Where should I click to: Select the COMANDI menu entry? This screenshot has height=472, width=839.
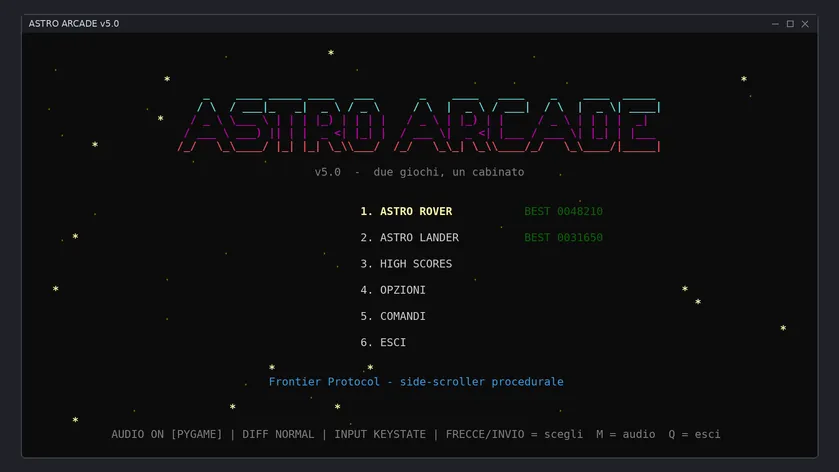(393, 316)
